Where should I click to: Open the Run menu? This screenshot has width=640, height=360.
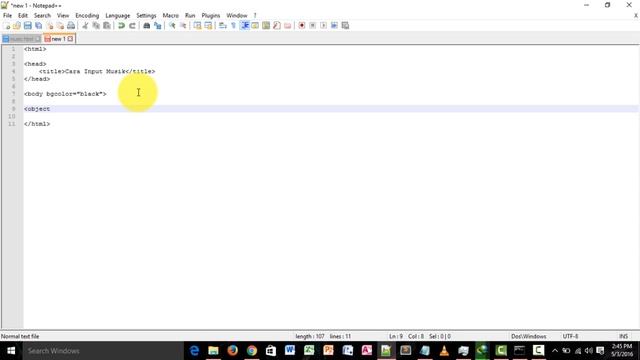pyautogui.click(x=190, y=16)
